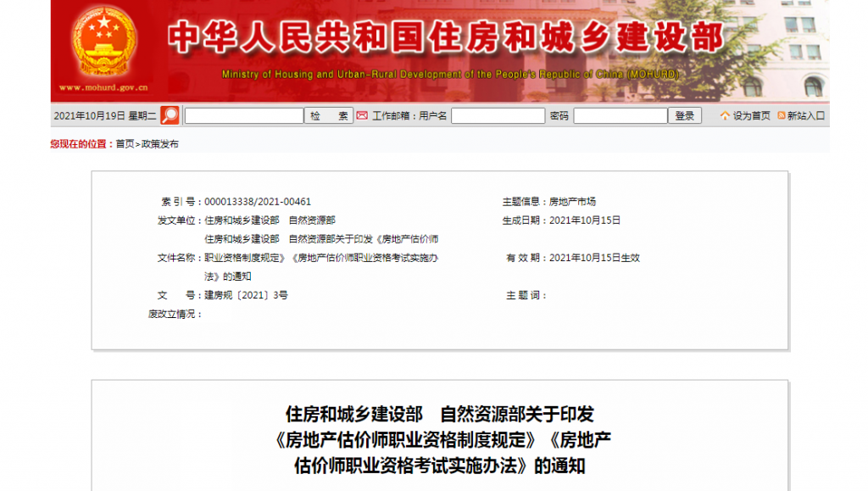Screen dimensions: 868x491
Task: Open the 新站入口 link
Action: tap(806, 115)
